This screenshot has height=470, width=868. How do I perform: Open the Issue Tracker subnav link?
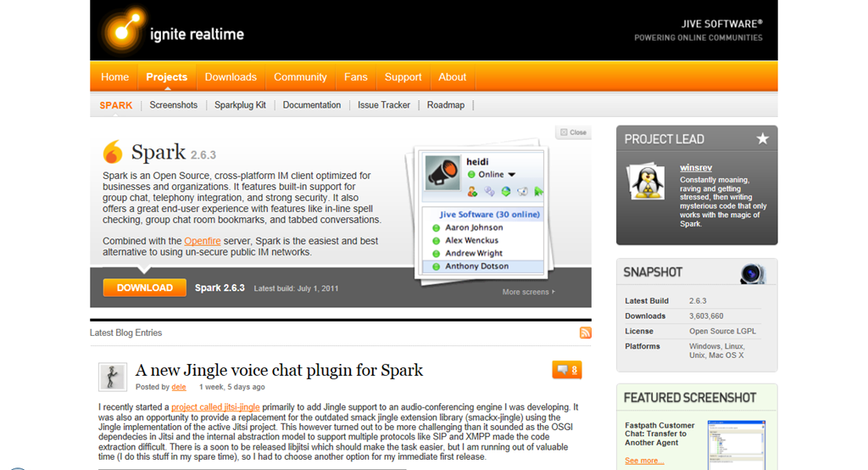point(384,104)
